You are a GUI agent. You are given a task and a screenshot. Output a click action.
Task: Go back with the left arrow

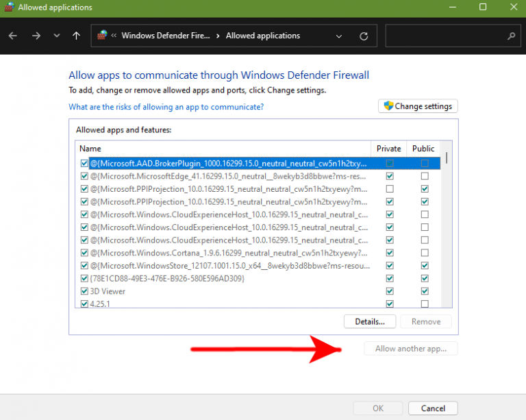coord(13,36)
